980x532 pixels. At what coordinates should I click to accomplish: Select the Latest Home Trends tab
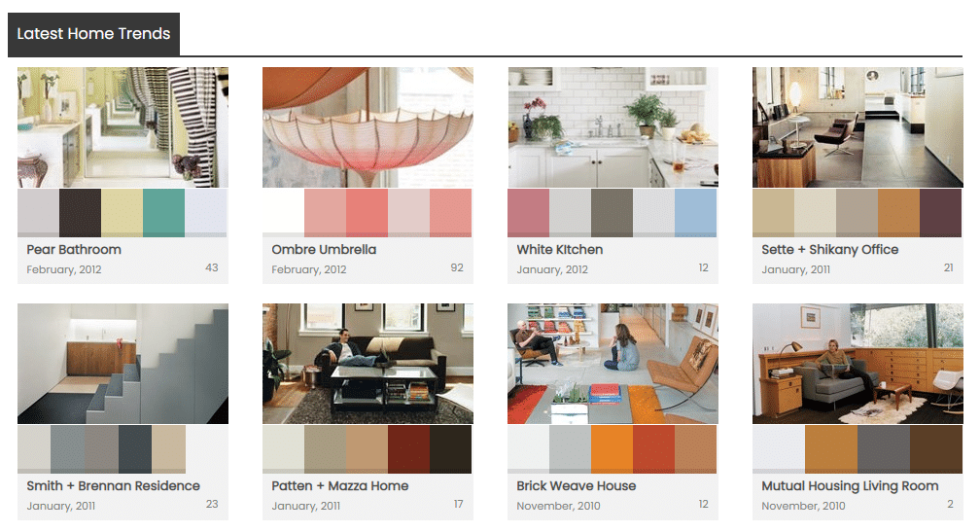(x=93, y=34)
